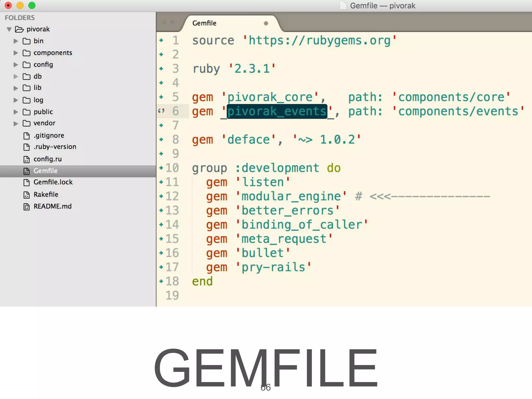
Task: Open Rakefile from the sidebar
Action: 46,194
